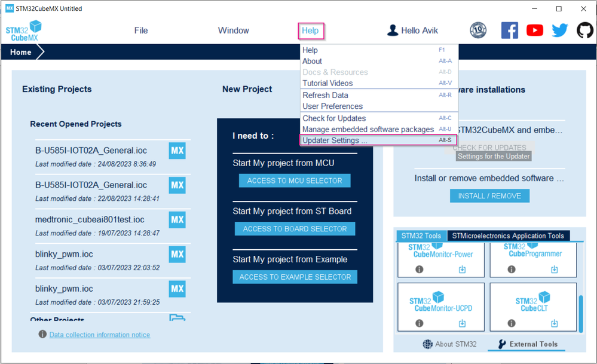This screenshot has height=364, width=597.
Task: Click MX icon for medtronic_cubeai801test.ioc
Action: tap(177, 220)
